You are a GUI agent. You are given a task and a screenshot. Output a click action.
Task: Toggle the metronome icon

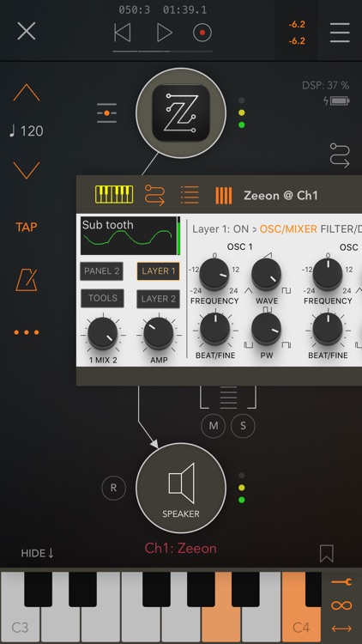coord(27,280)
